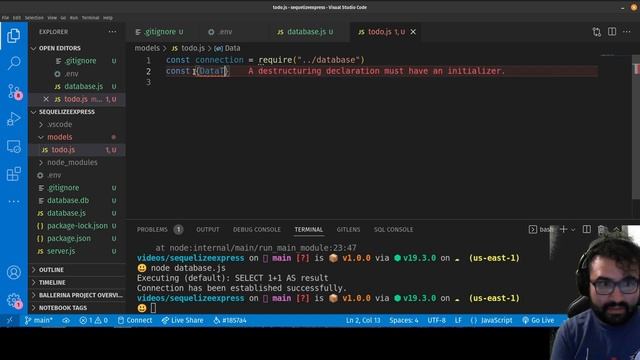Click the #1857a4 color item in status bar
The image size is (640, 360).
coord(230,320)
